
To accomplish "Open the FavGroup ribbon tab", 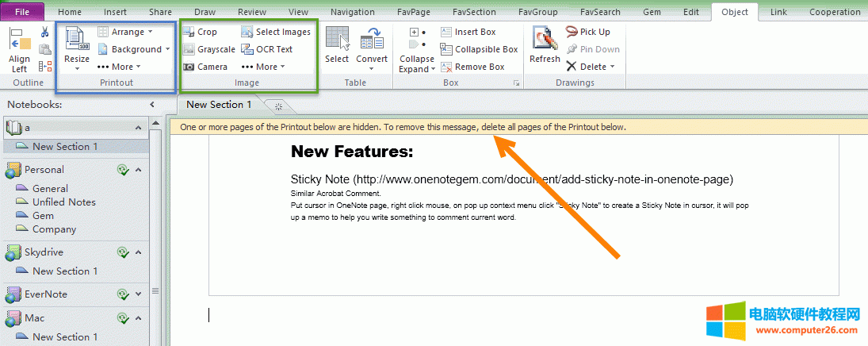I will tap(538, 12).
